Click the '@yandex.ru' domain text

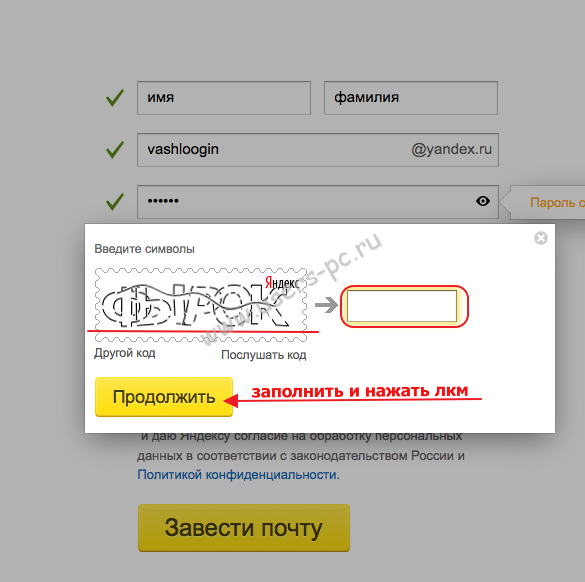(x=451, y=149)
